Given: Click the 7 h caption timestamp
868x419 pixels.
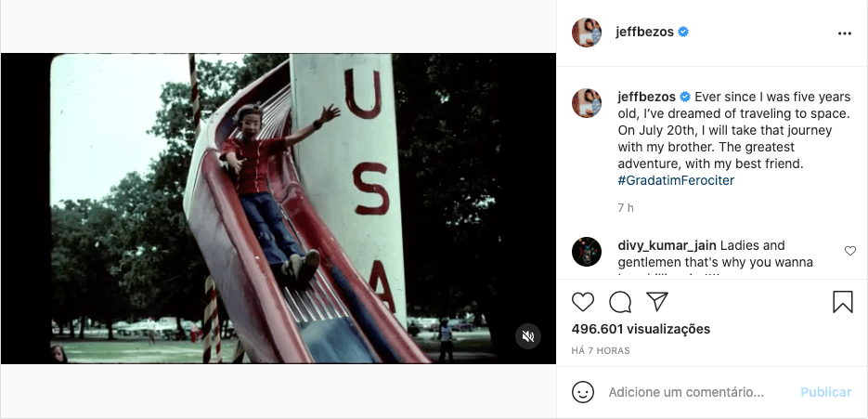Looking at the screenshot, I should [626, 208].
